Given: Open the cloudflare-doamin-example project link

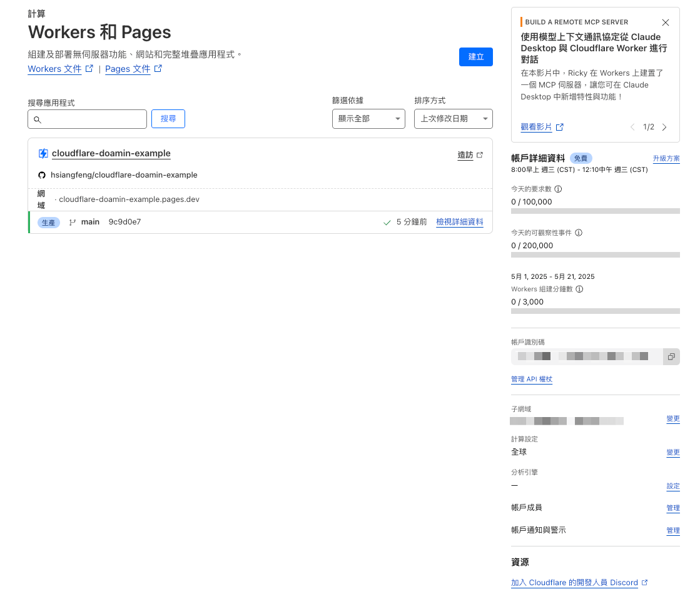Looking at the screenshot, I should (x=111, y=153).
